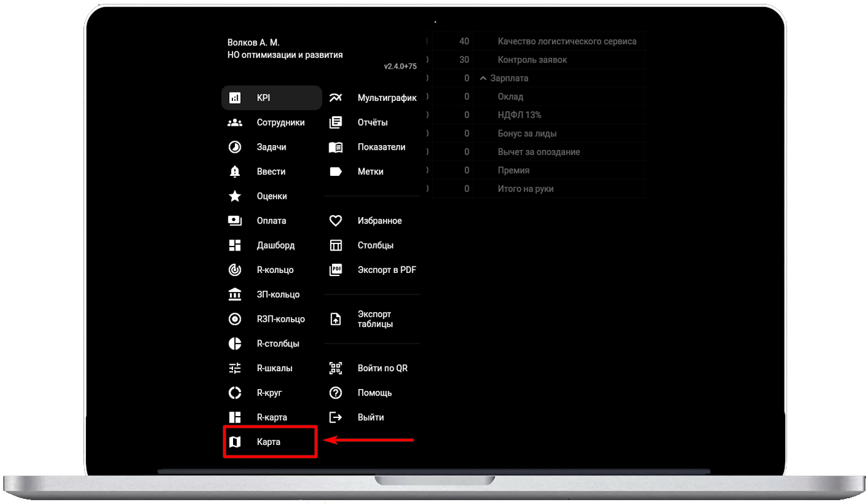Collapse the Зарплата group chevron
868x504 pixels.
pyautogui.click(x=483, y=78)
